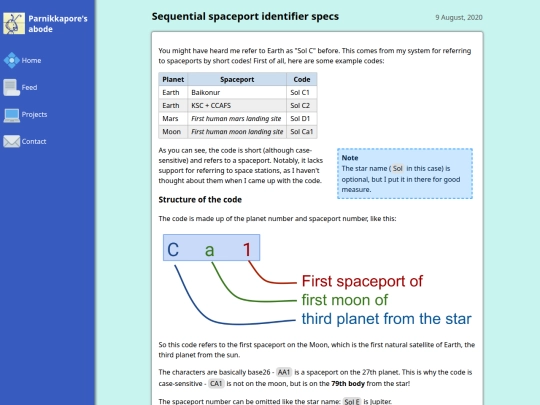
Task: Open the Home page link
Action: coord(31,61)
